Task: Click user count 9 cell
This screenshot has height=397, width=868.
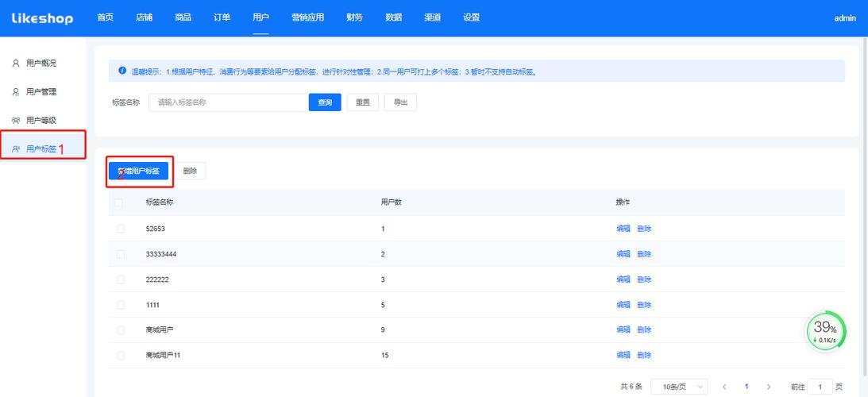Action: click(x=383, y=330)
